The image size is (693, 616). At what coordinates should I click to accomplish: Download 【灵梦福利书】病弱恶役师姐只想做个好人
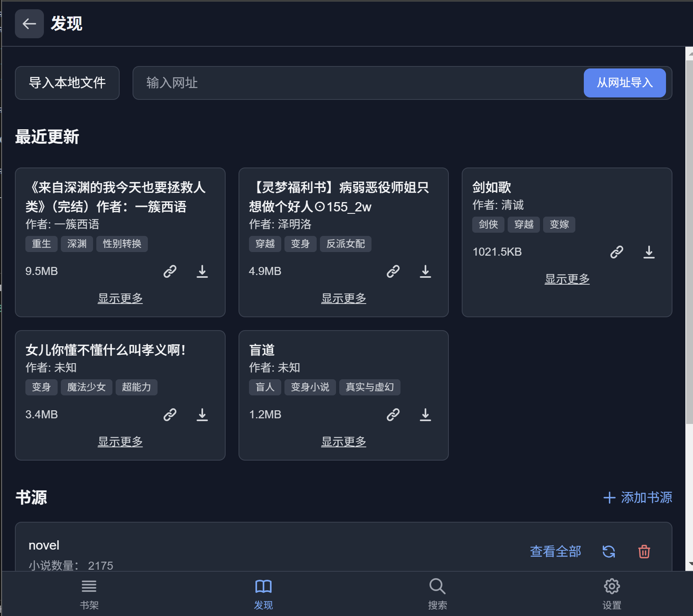point(425,271)
